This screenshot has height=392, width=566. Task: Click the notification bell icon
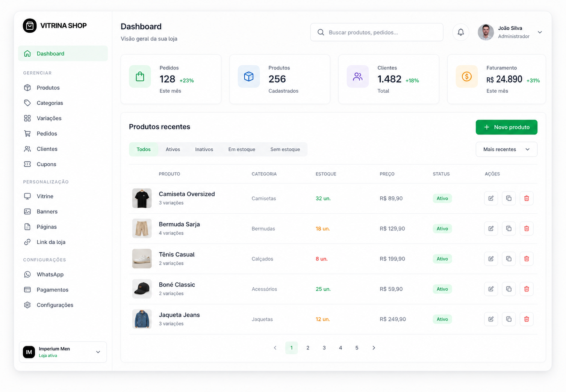tap(460, 32)
